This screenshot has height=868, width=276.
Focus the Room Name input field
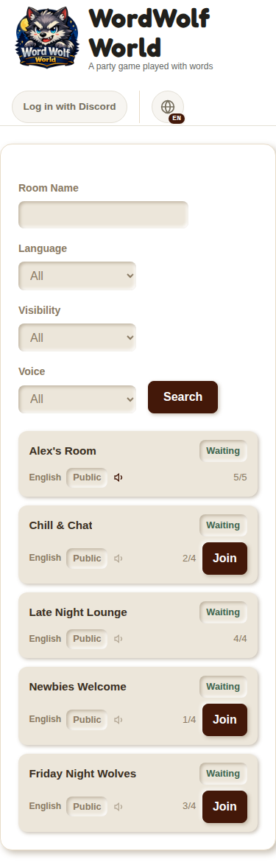(x=104, y=214)
